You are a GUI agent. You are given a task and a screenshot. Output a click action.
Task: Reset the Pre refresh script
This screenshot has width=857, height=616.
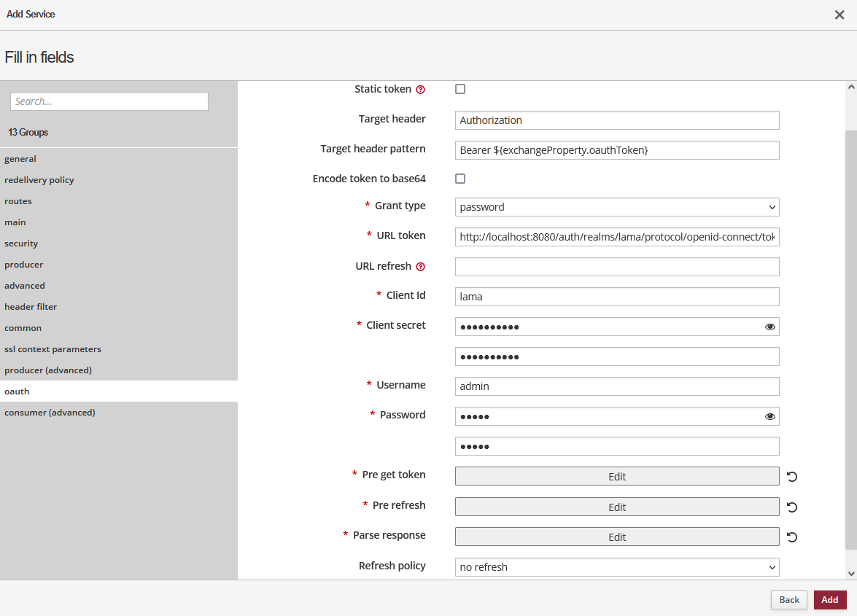click(x=792, y=507)
